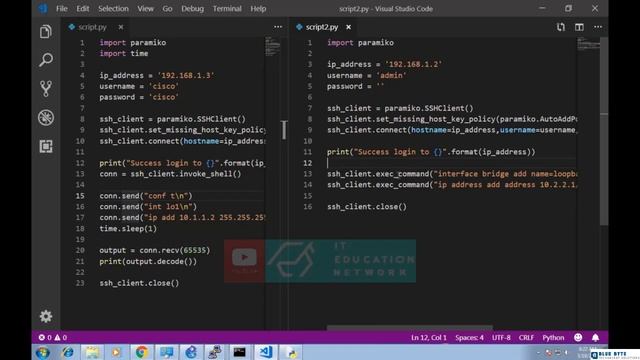
Task: Open the Search view in activity bar
Action: coord(46,60)
